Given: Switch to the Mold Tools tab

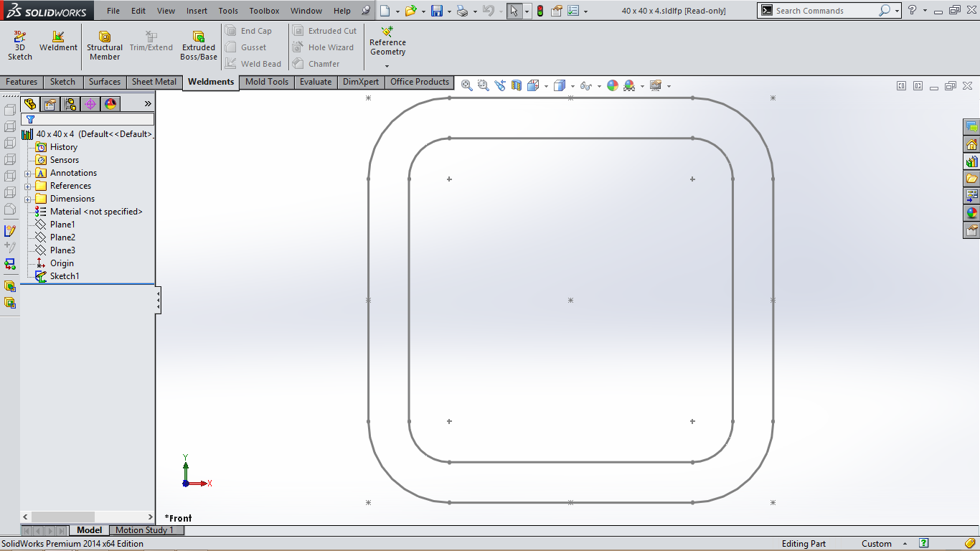Looking at the screenshot, I should [266, 82].
